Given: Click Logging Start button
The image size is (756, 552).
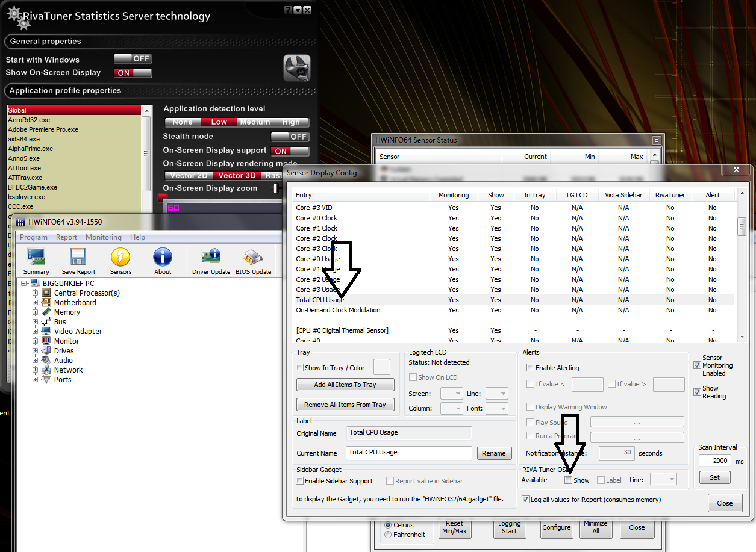Looking at the screenshot, I should coord(510,527).
